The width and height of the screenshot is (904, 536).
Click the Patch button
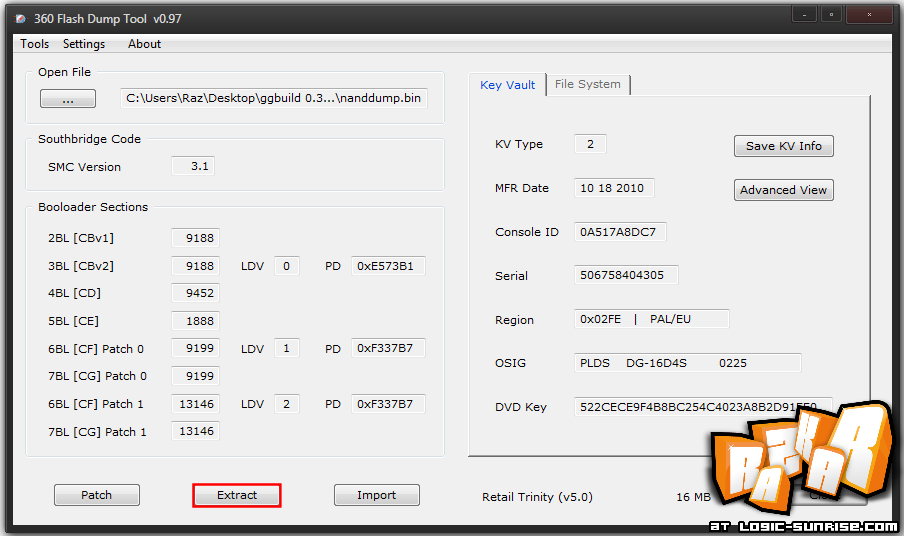pyautogui.click(x=96, y=495)
